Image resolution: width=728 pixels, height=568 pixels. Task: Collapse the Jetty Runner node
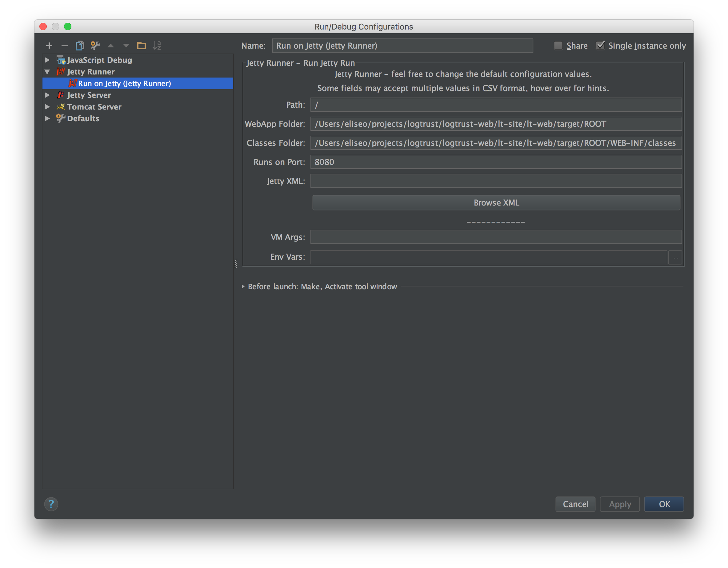click(47, 72)
